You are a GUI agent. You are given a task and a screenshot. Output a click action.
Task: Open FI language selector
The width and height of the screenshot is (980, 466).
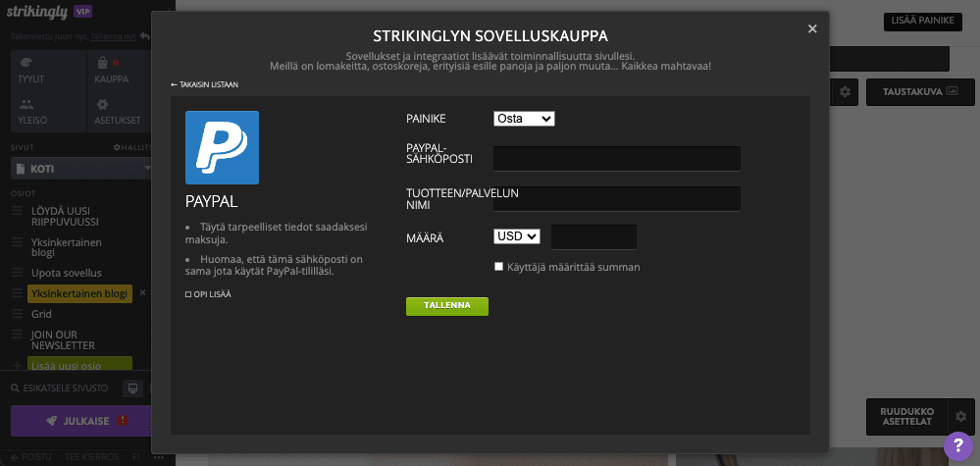tap(137, 456)
